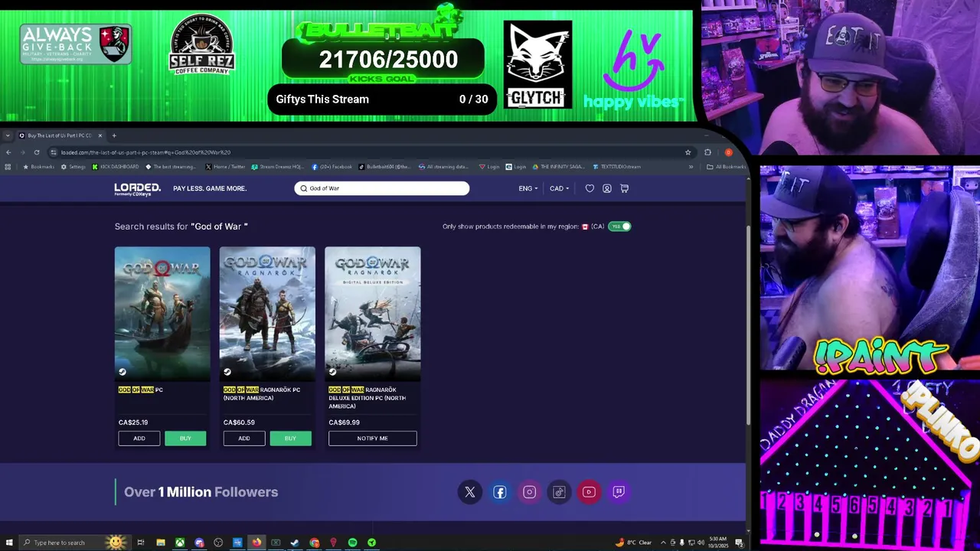
Task: Open the Settings bookmark
Action: coord(73,167)
